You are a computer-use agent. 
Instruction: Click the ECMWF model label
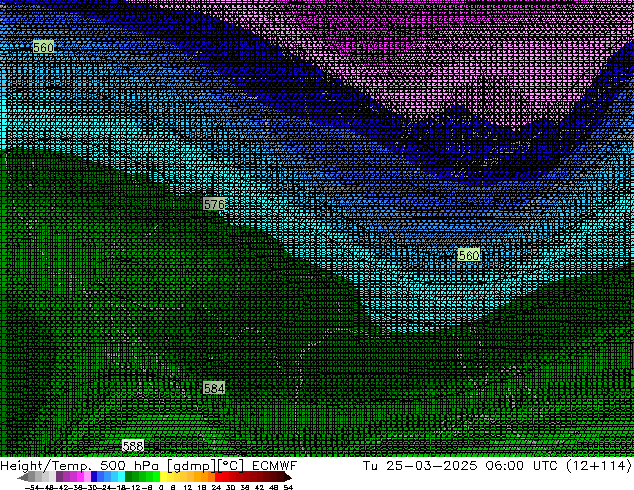point(275,465)
